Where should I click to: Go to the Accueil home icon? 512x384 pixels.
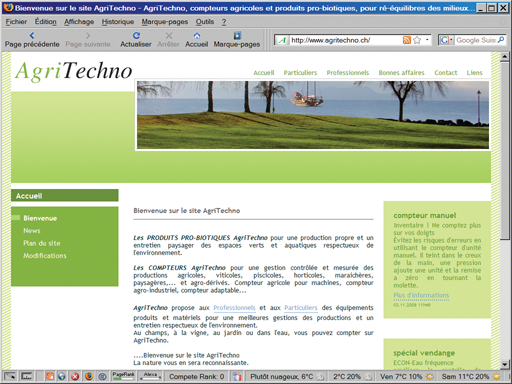pos(197,36)
